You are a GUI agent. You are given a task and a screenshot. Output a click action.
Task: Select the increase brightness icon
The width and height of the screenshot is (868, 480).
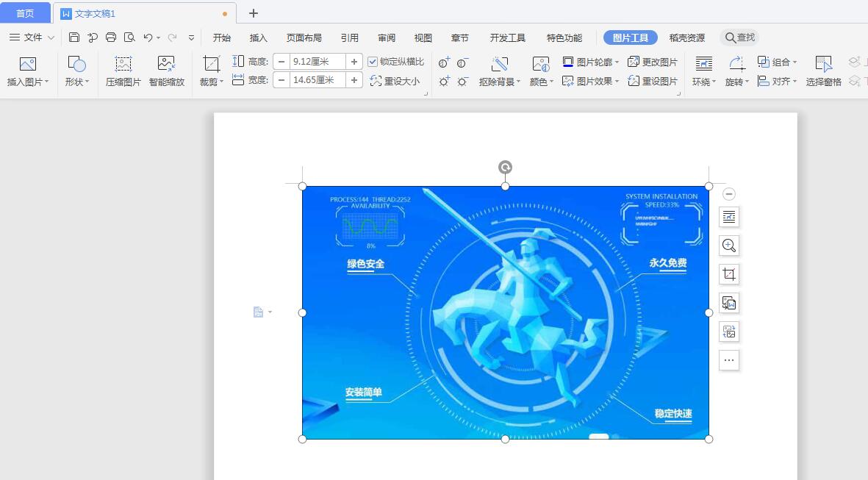click(442, 81)
